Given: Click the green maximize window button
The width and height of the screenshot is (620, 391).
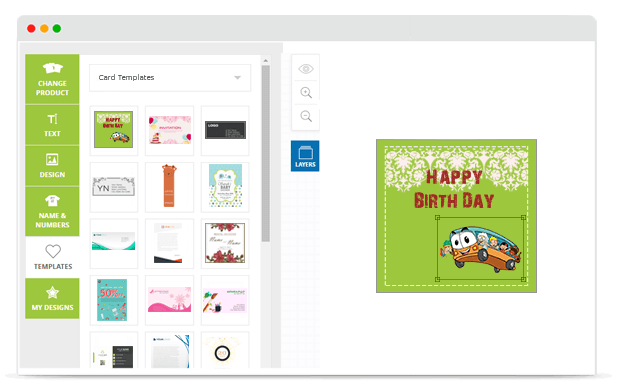Looking at the screenshot, I should point(57,28).
